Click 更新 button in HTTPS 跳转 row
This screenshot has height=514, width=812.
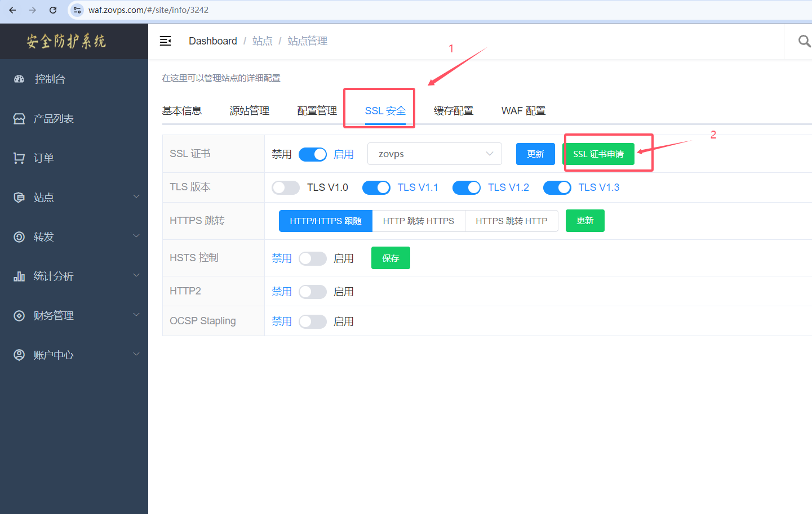coord(585,221)
